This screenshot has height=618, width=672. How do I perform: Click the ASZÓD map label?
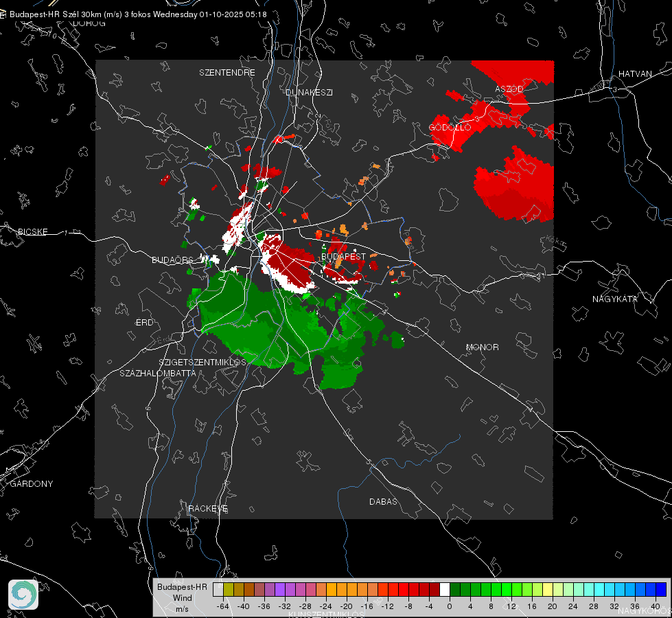click(x=509, y=89)
